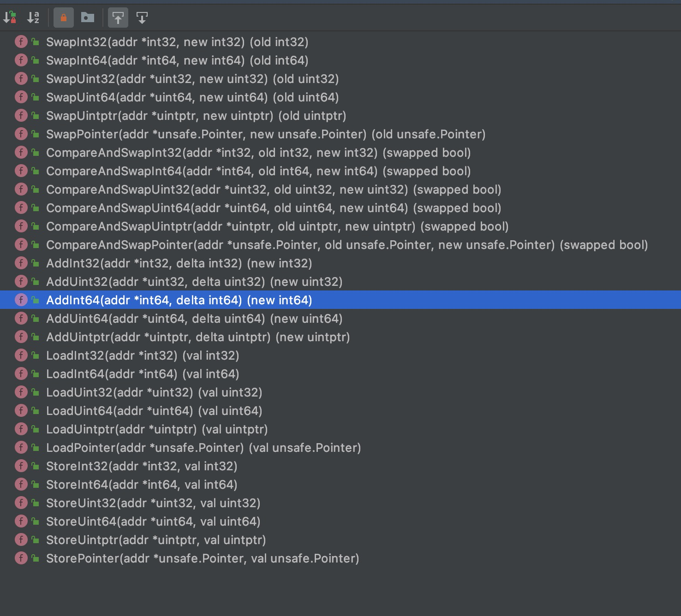The height and width of the screenshot is (616, 681).
Task: Toggle the orange lock Show Private button
Action: pyautogui.click(x=64, y=18)
